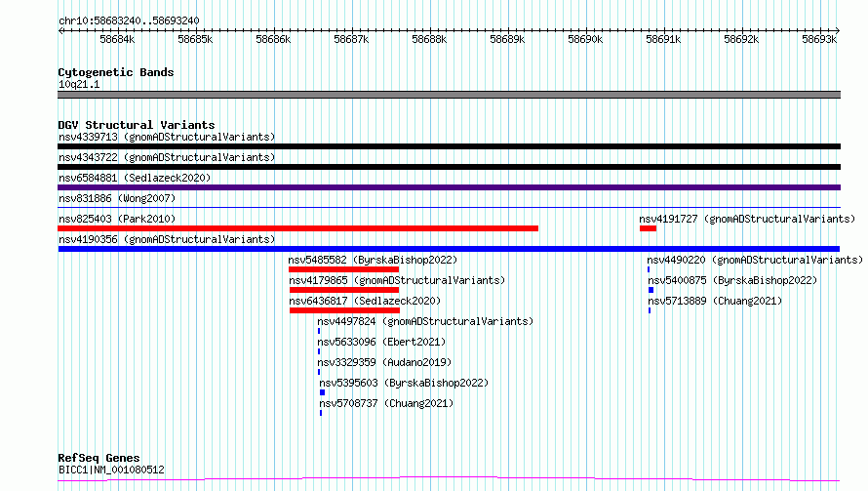
Task: Open variant nsv5395603 (ByrskaBishop2022) label
Action: (404, 383)
